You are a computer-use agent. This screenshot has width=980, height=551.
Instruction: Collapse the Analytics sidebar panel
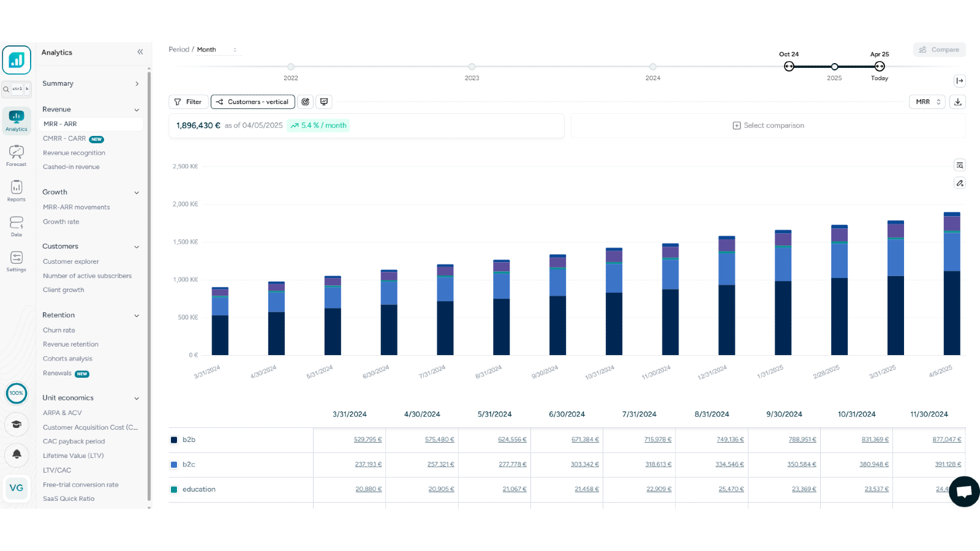point(140,52)
